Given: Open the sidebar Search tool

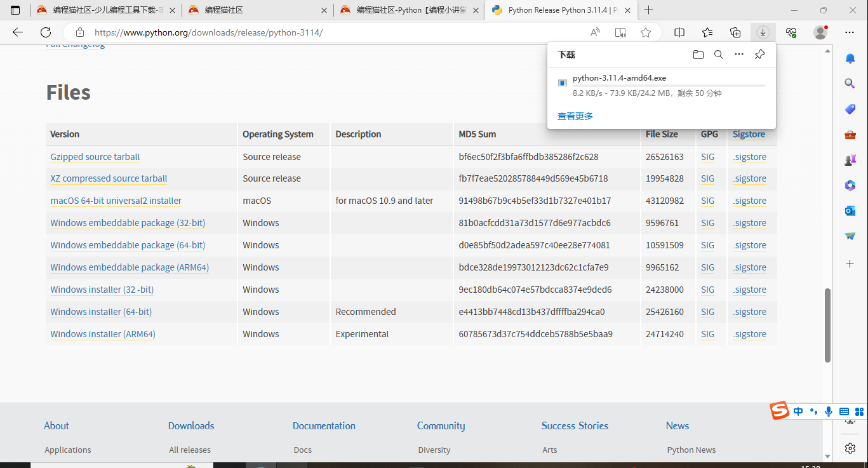Looking at the screenshot, I should click(850, 84).
